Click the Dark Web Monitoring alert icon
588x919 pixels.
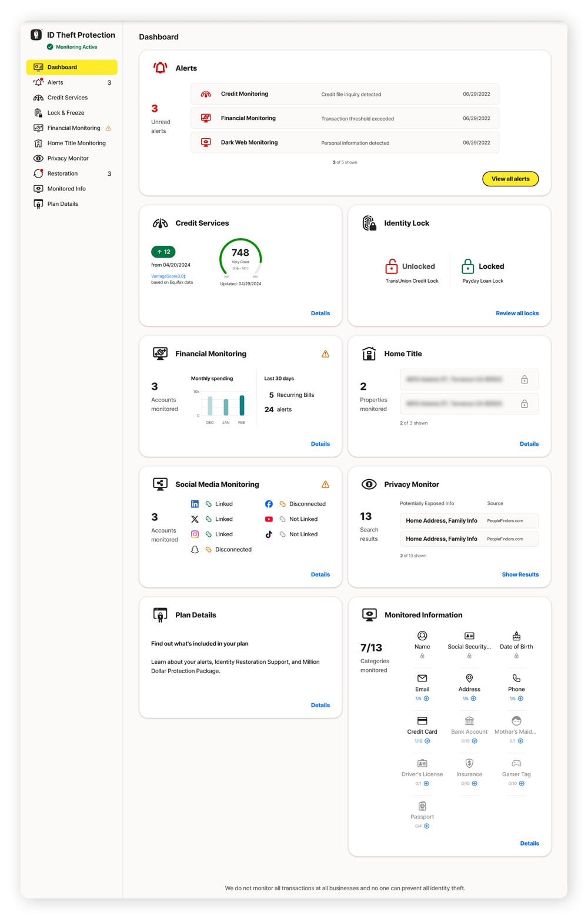coord(206,142)
